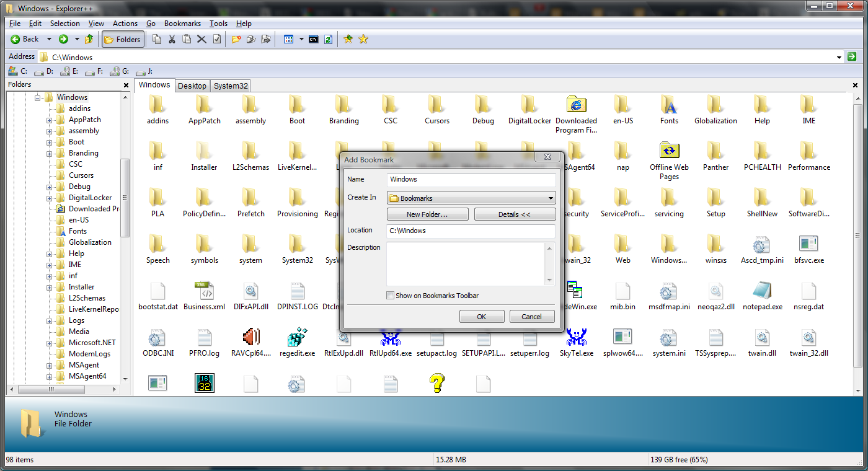Select the RAVCpl64 speaker icon file

pos(250,337)
